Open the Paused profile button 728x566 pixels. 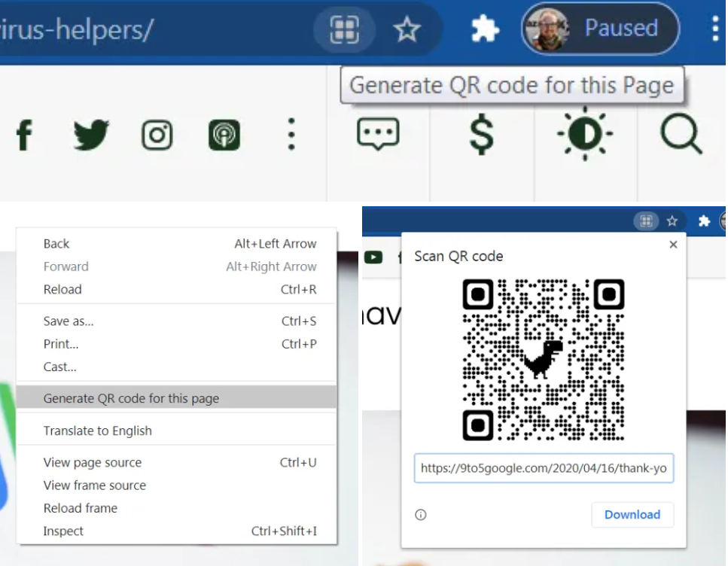pos(600,29)
